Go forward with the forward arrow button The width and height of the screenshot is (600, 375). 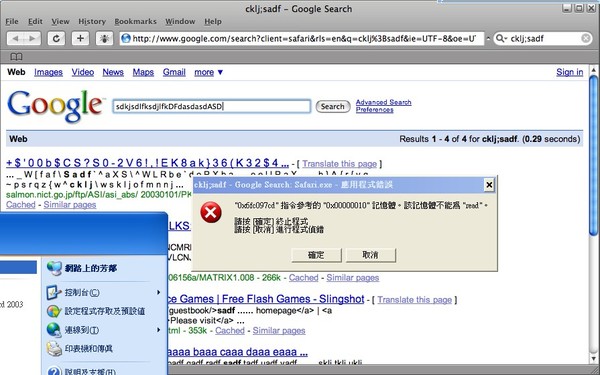32,39
